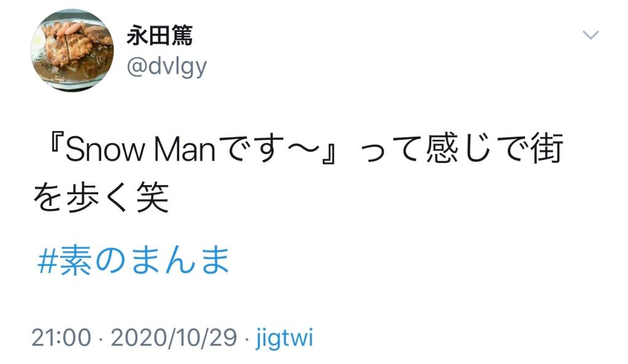This screenshot has height=364, width=628.
Task: View profile of 永田篤 via display name
Action: click(160, 35)
